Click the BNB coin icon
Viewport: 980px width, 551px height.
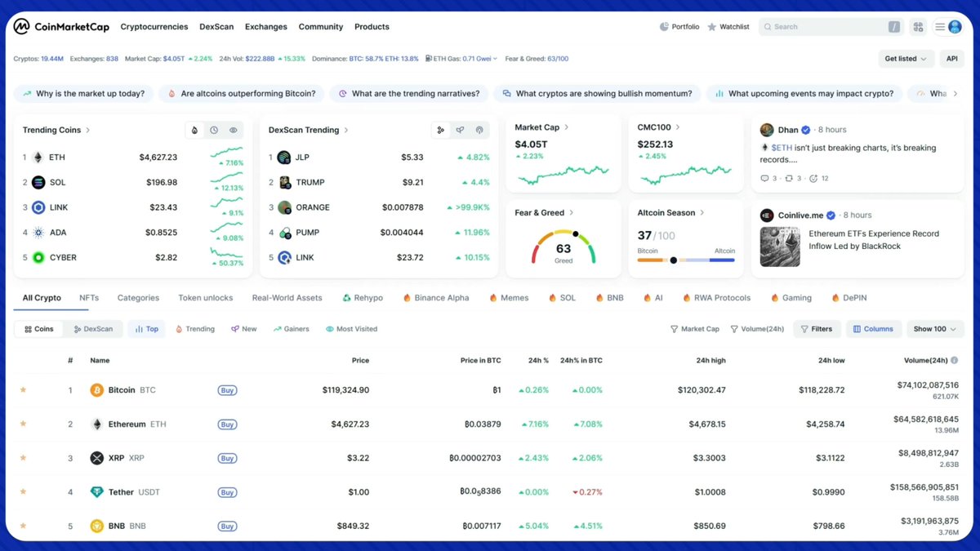pos(97,526)
